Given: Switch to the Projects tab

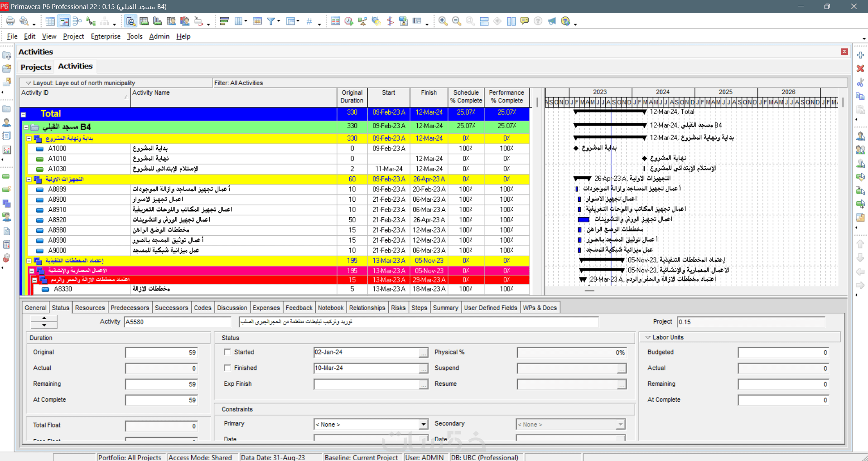Looking at the screenshot, I should pyautogui.click(x=36, y=67).
